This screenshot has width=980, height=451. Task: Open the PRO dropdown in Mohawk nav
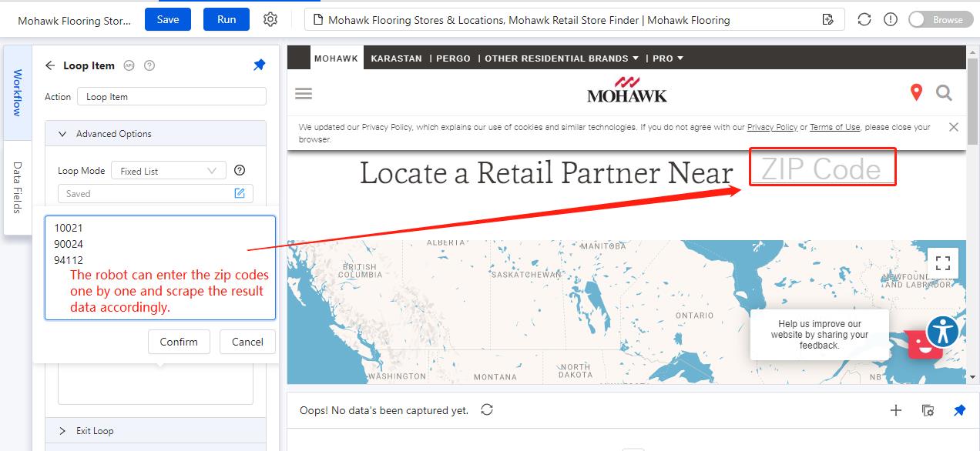[x=668, y=58]
